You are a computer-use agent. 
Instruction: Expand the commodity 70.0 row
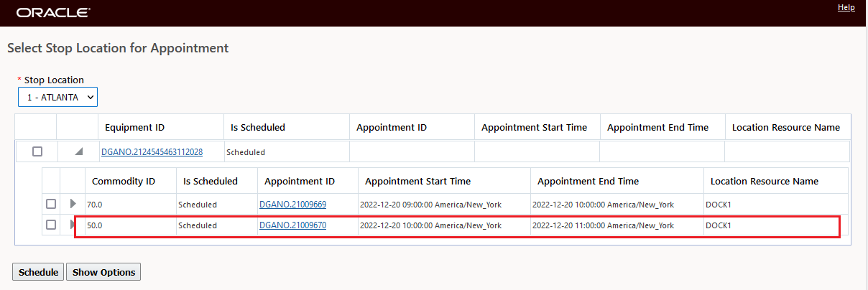[73, 204]
